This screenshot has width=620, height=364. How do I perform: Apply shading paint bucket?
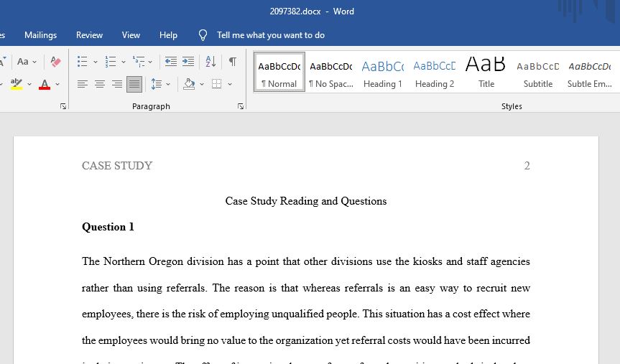coord(189,84)
